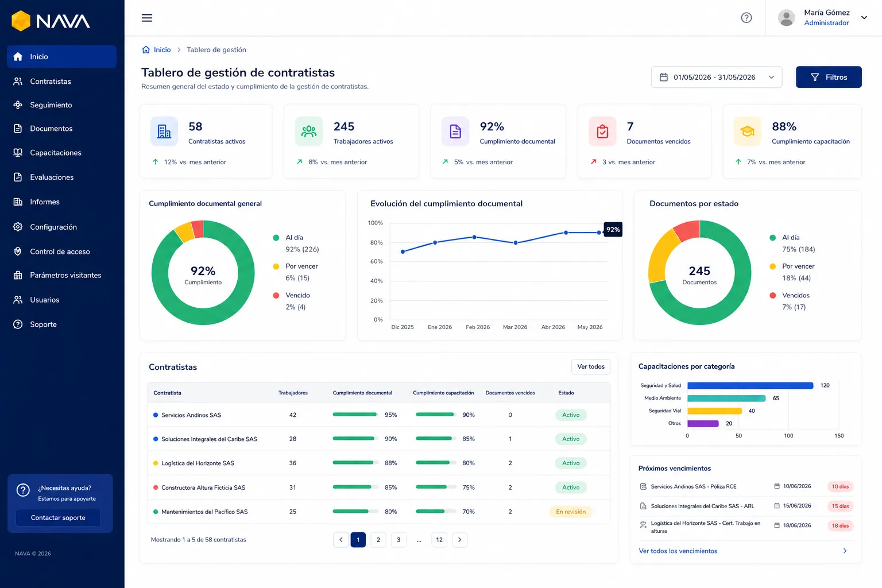The height and width of the screenshot is (588, 882).
Task: Click the May 2026 data point on chart
Action: [x=599, y=233]
